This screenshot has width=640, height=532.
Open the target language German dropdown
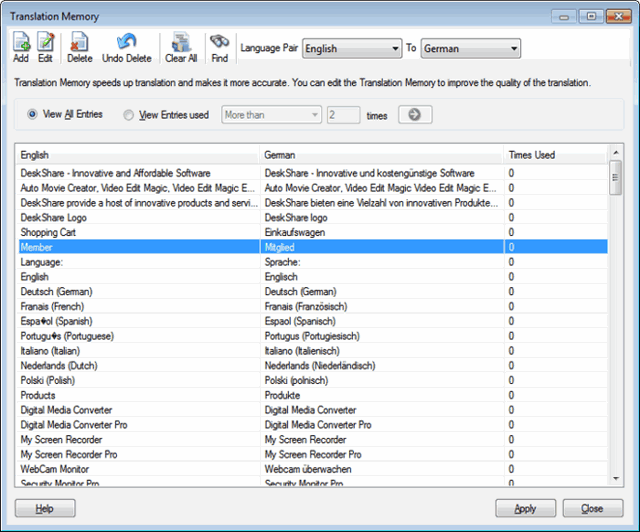[x=471, y=49]
